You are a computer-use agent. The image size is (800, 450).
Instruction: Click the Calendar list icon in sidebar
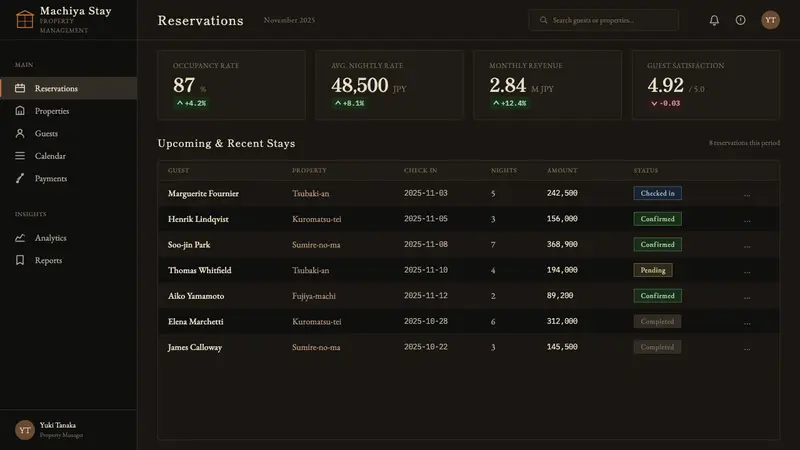[x=20, y=156]
